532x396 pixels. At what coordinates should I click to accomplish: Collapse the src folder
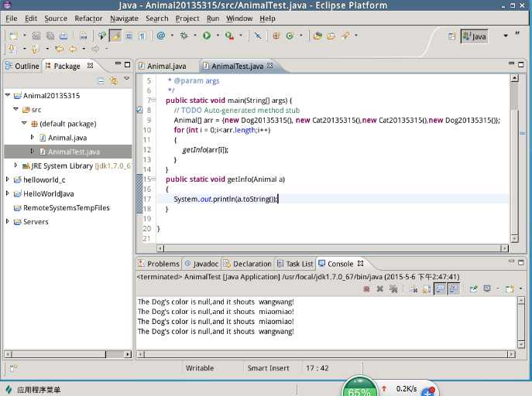(x=16, y=109)
